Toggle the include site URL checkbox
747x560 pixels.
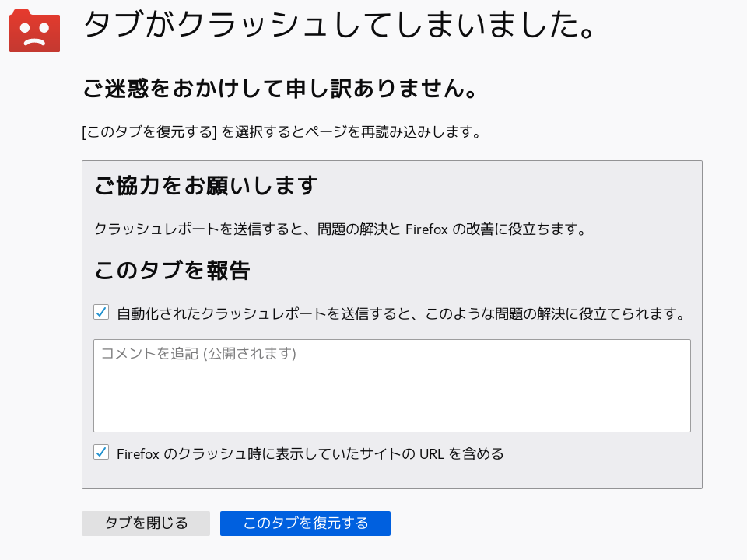tap(101, 453)
